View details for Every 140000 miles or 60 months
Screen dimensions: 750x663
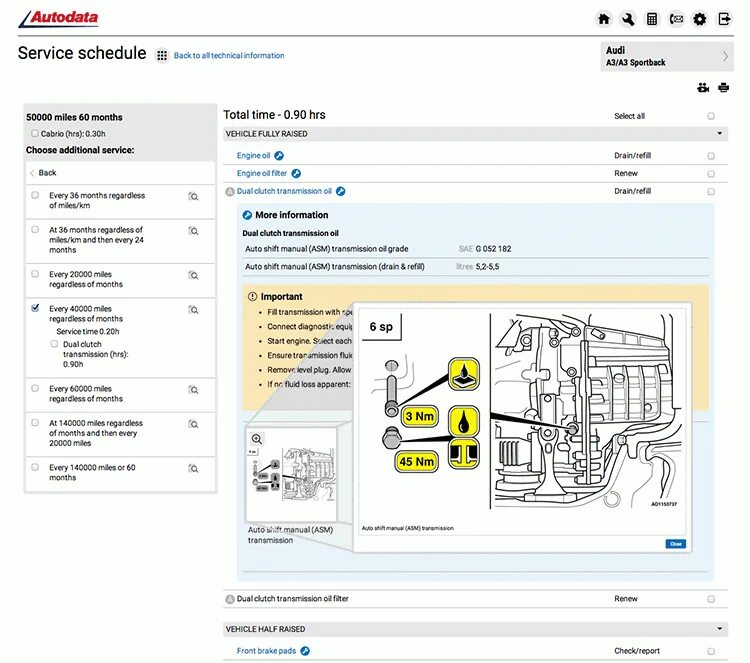[x=193, y=468]
